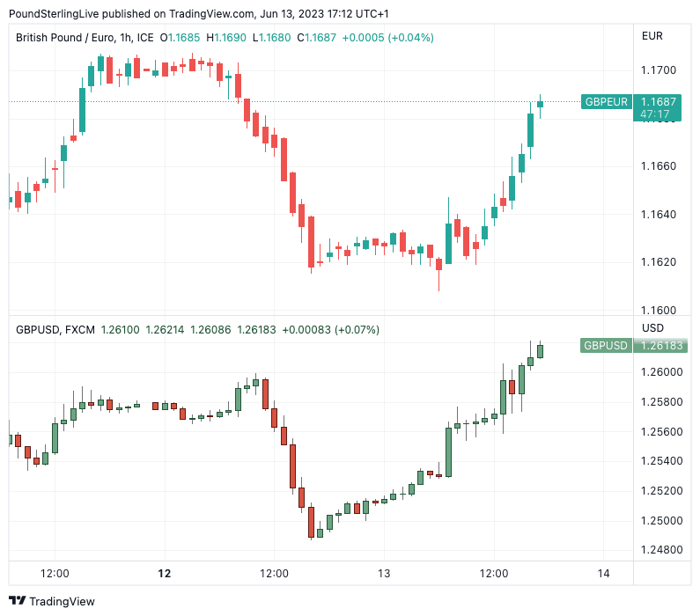Click the 1.24800 price axis level
This screenshot has height=616, width=700.
(660, 550)
